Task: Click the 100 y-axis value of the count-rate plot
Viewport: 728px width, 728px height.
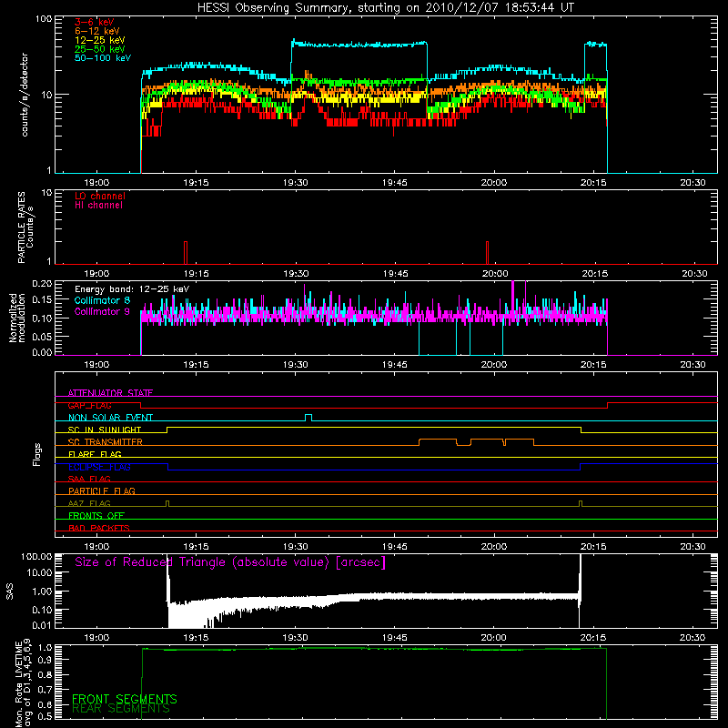Action: 44,19
